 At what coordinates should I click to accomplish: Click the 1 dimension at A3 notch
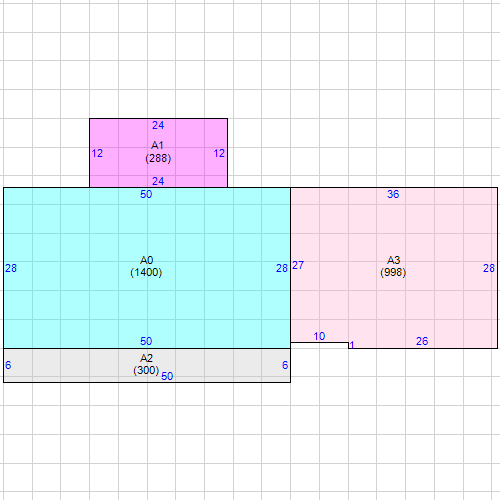pyautogui.click(x=352, y=345)
